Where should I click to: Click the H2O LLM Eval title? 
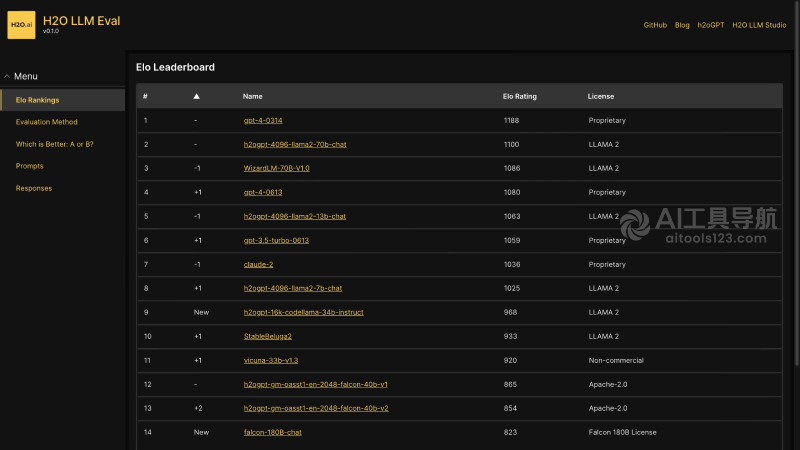click(82, 21)
